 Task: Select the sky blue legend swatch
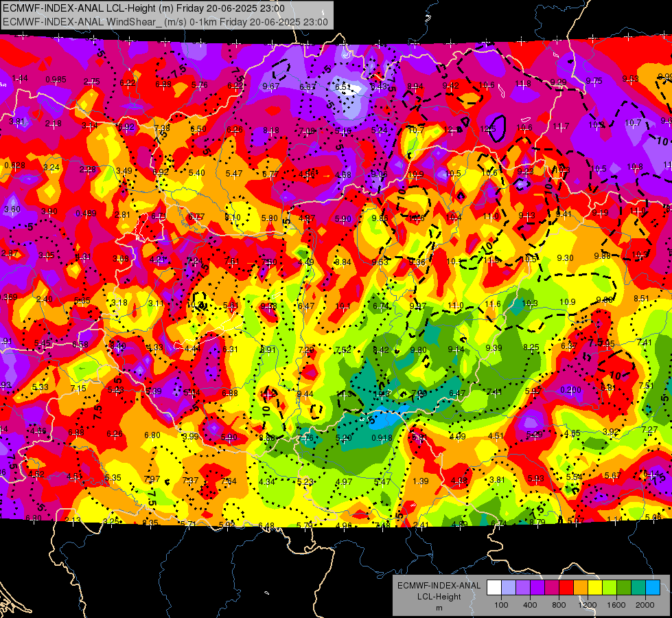(653, 588)
